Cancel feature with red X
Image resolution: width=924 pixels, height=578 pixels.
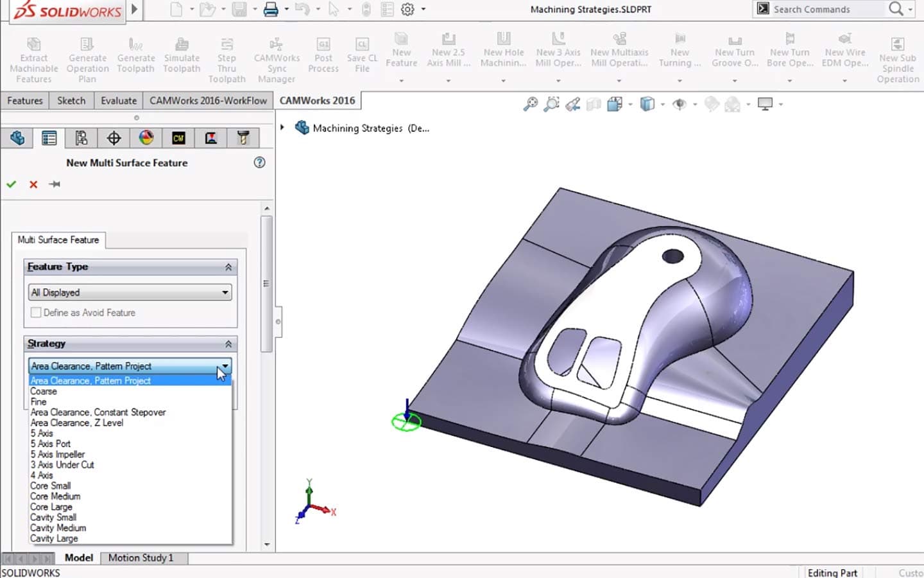(x=33, y=184)
